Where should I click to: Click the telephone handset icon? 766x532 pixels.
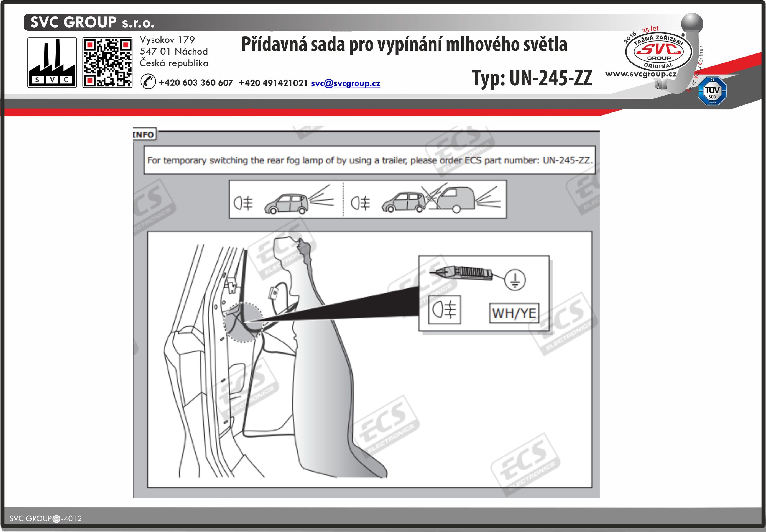point(148,82)
